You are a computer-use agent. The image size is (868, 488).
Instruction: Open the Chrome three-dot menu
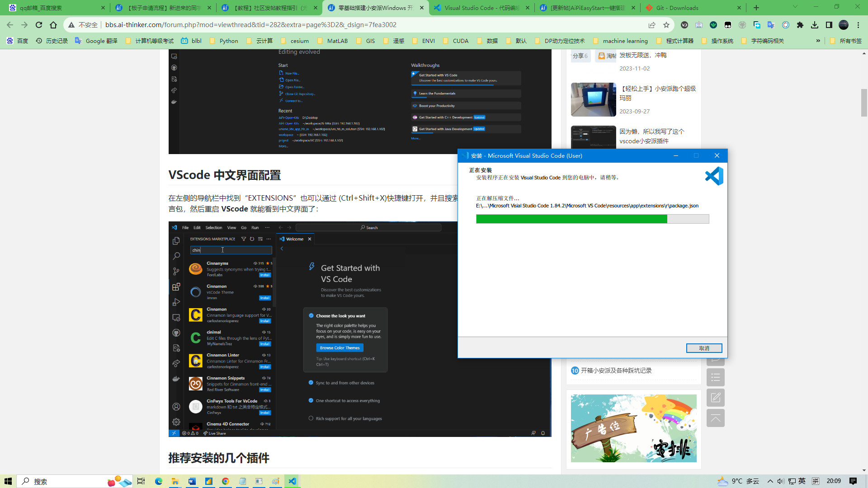pos(858,25)
